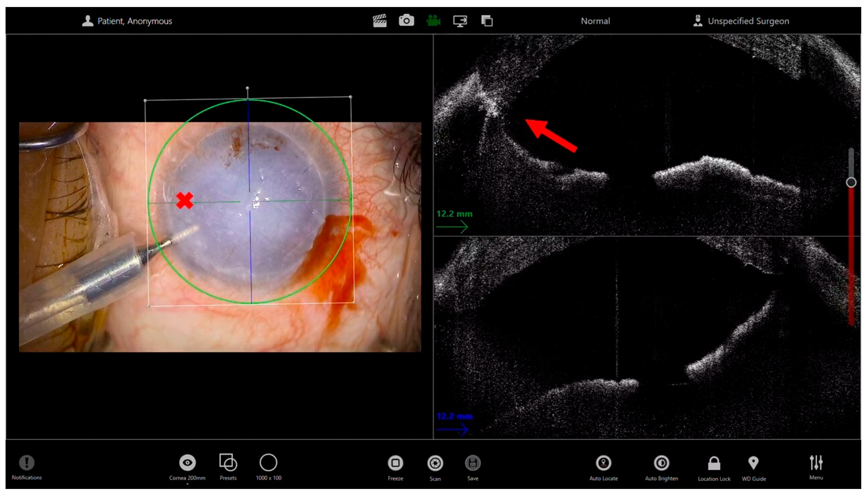Click the Auto Locate icon
This screenshot has width=868, height=495.
coord(604,463)
